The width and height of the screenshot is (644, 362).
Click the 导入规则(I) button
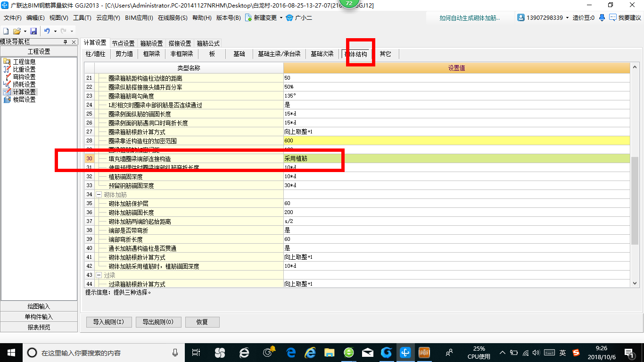pyautogui.click(x=108, y=322)
